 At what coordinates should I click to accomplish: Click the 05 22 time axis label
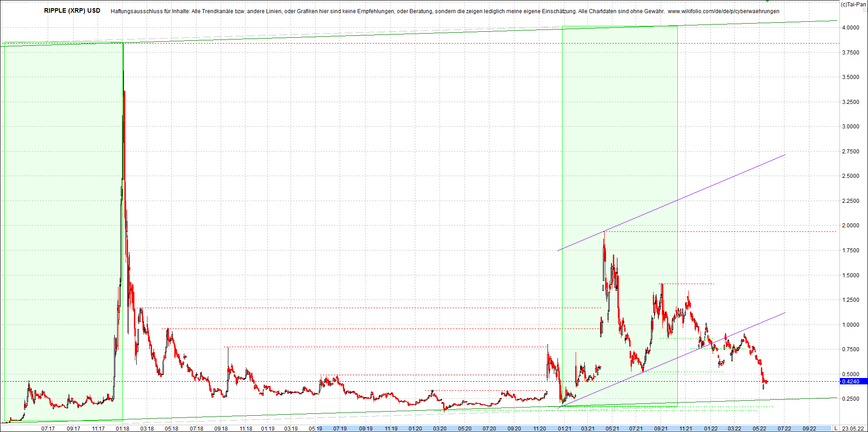759,428
